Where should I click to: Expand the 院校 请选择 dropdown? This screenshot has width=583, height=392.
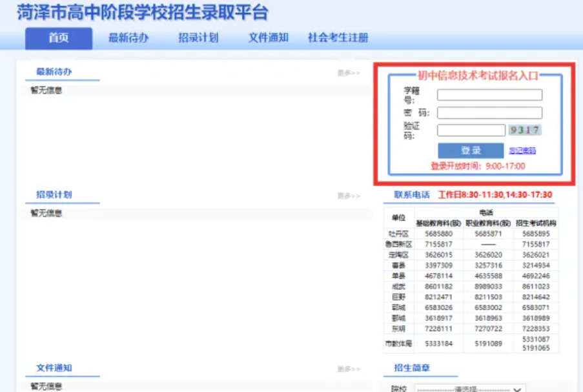(470, 389)
